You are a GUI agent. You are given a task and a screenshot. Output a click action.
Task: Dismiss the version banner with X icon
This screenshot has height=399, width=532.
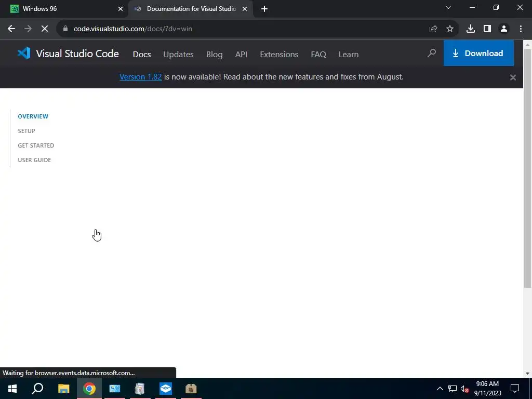coord(513,77)
